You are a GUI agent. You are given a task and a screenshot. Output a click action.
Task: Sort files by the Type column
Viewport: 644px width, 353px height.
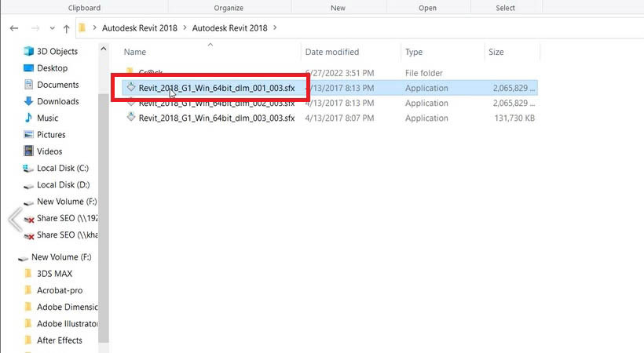(414, 52)
